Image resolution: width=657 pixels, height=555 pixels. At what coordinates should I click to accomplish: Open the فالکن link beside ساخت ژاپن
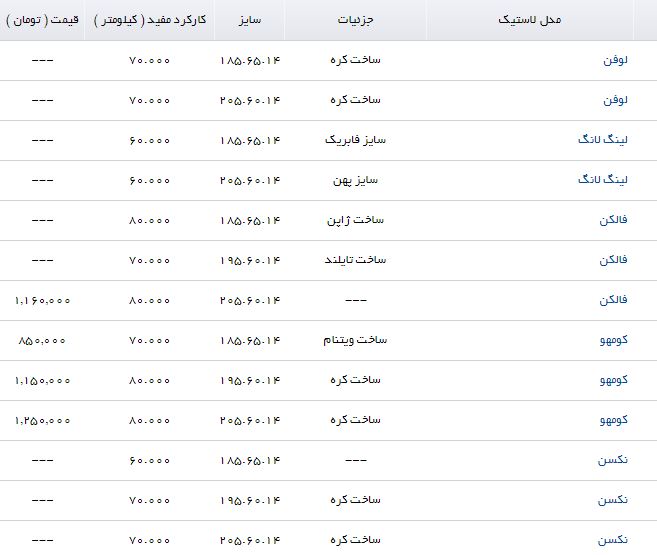point(613,220)
